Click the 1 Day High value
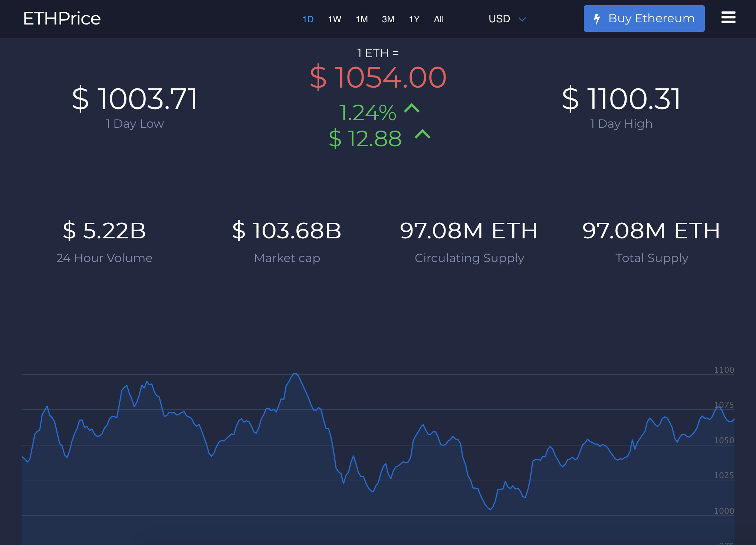Screen dimensions: 756x545 [621, 99]
